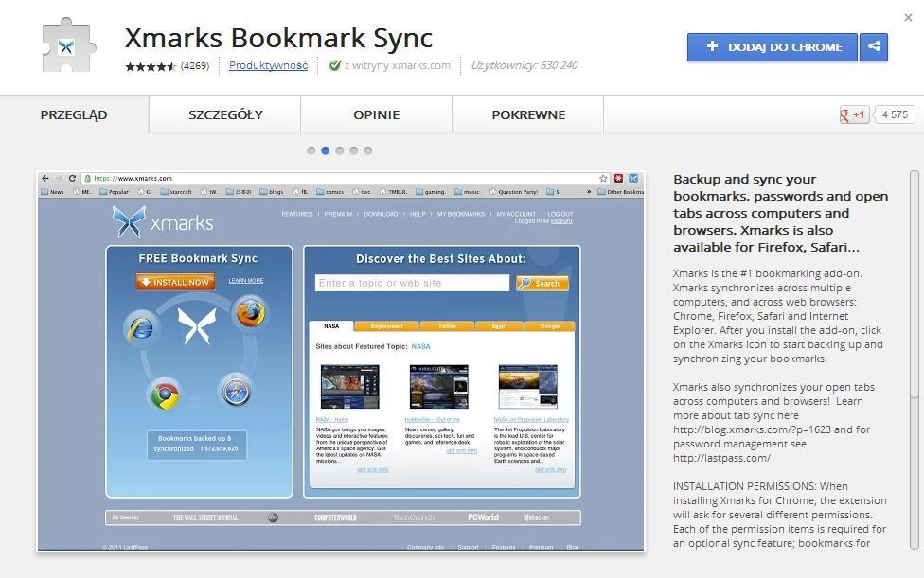Expand the bookmarks bar overflow chevron
Screen dimensions: 924x578
tap(589, 192)
